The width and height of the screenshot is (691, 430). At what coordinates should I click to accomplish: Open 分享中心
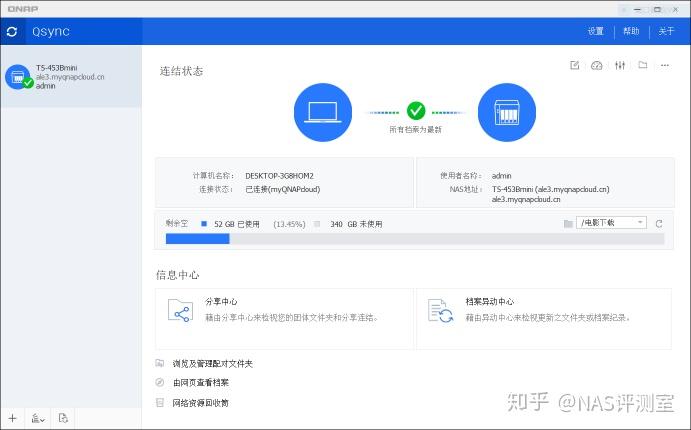[284, 319]
